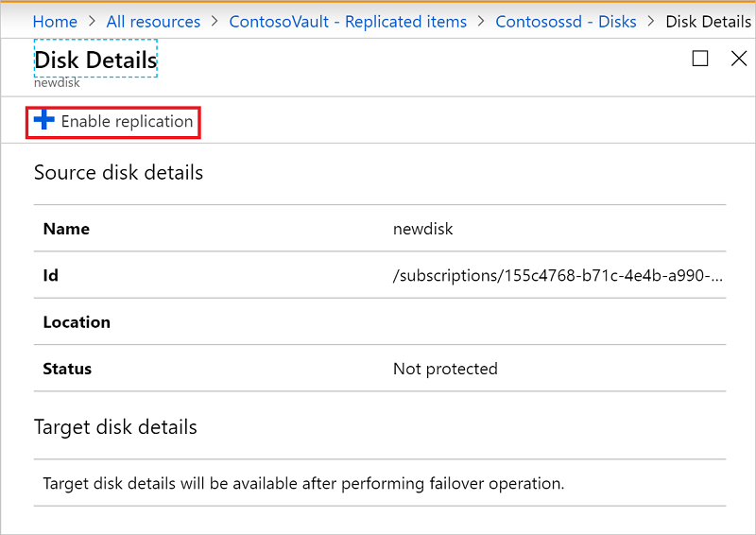Click the Status field label

(67, 369)
